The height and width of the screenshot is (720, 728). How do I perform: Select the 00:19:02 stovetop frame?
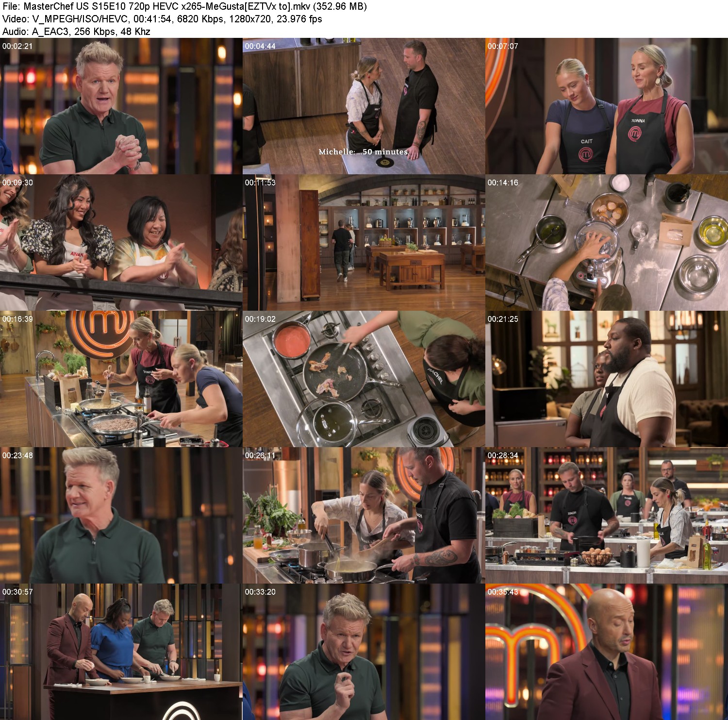click(364, 379)
